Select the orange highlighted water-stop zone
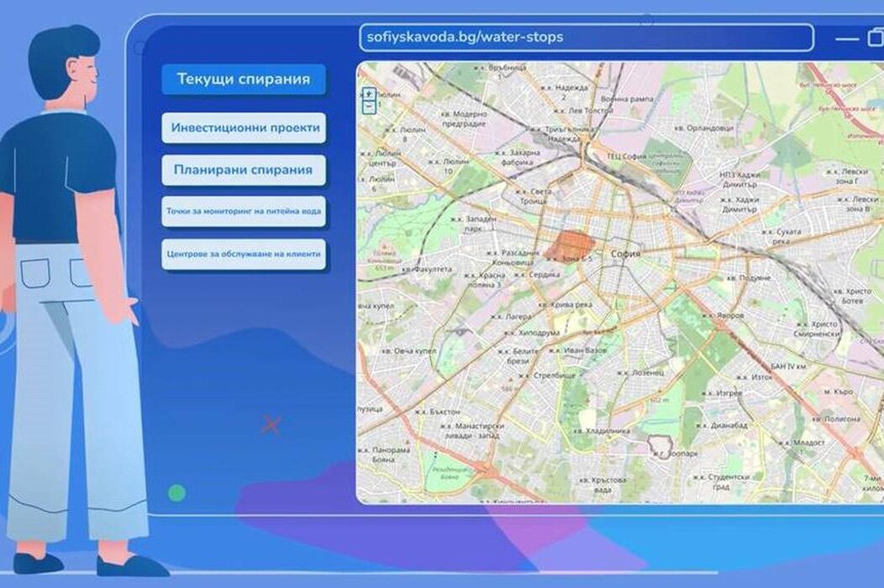Screen dimensions: 884x588 point(570,244)
